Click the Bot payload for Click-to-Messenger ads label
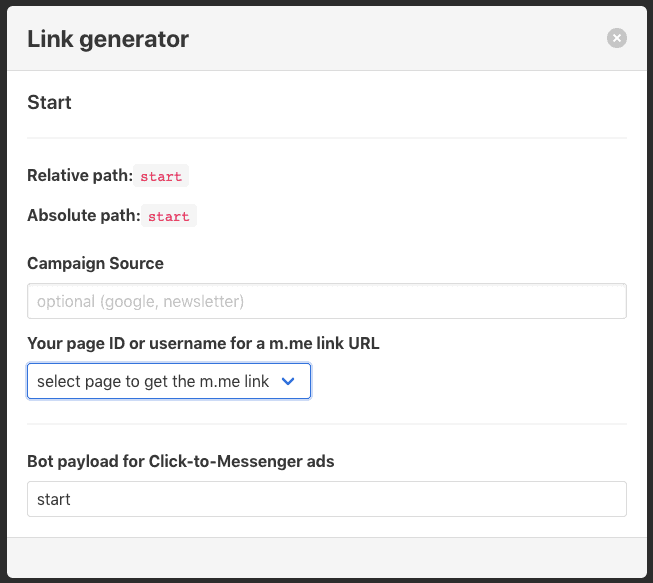Screen dimensions: 653x583 coord(181,461)
